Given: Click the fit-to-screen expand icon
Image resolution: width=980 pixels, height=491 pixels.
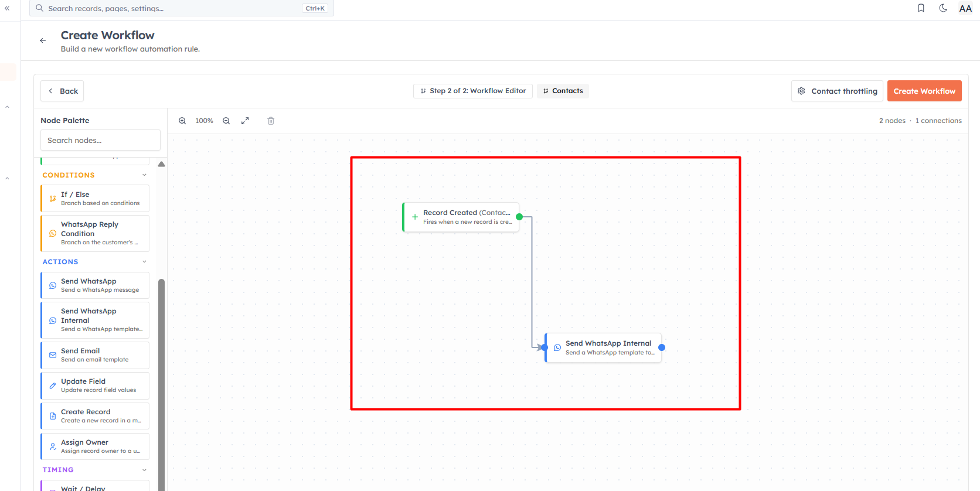Looking at the screenshot, I should (245, 121).
